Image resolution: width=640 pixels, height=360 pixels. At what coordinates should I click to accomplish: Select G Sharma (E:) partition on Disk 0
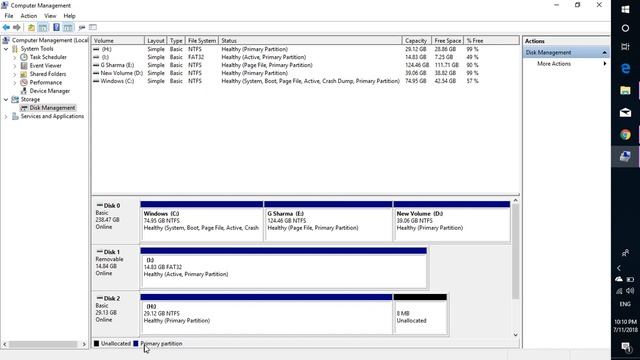328,221
